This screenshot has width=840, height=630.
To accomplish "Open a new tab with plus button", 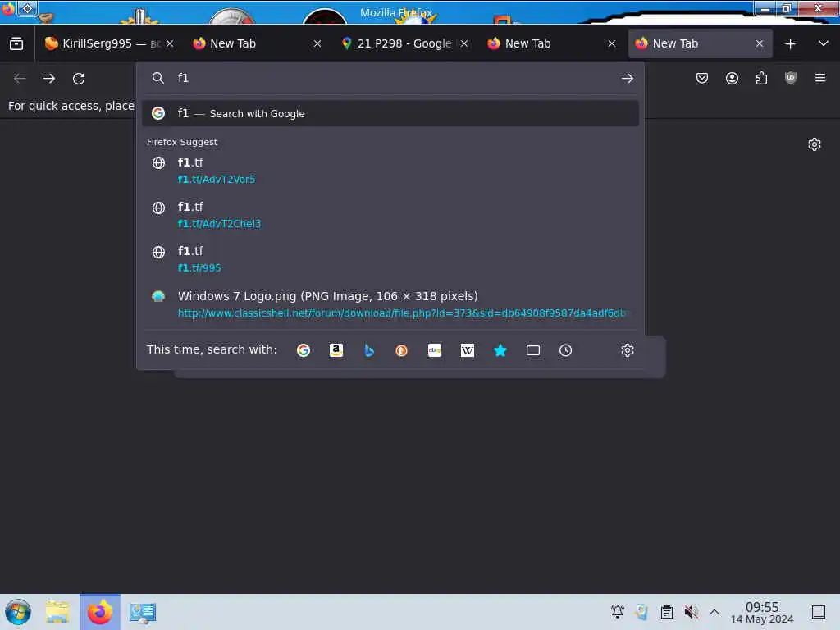I will (x=790, y=44).
